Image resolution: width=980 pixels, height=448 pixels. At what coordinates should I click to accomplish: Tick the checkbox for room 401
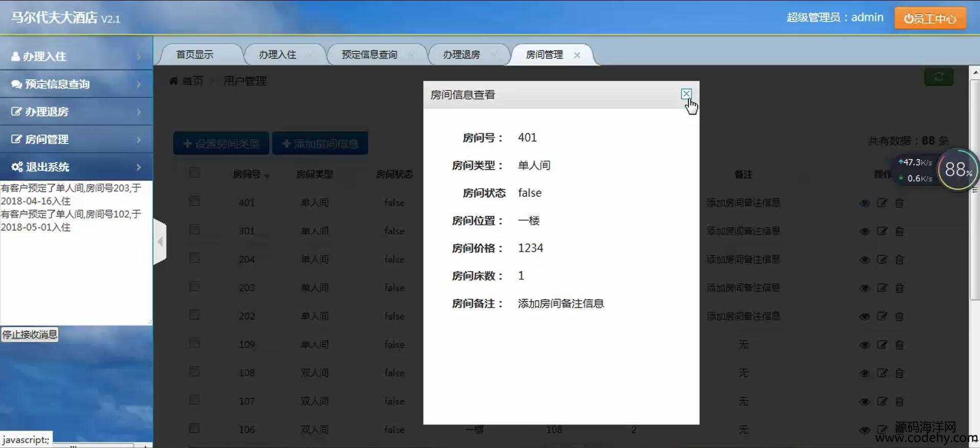(194, 201)
